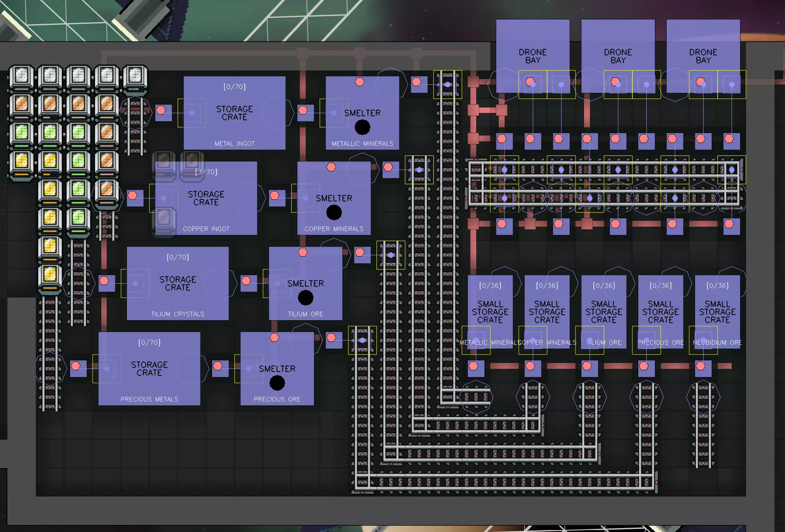Select the leftmost Drone Bay

point(532,56)
